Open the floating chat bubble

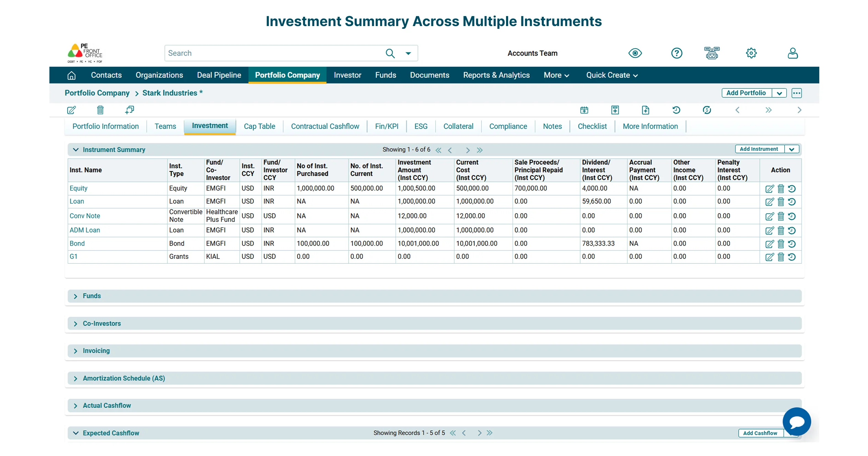click(x=797, y=421)
